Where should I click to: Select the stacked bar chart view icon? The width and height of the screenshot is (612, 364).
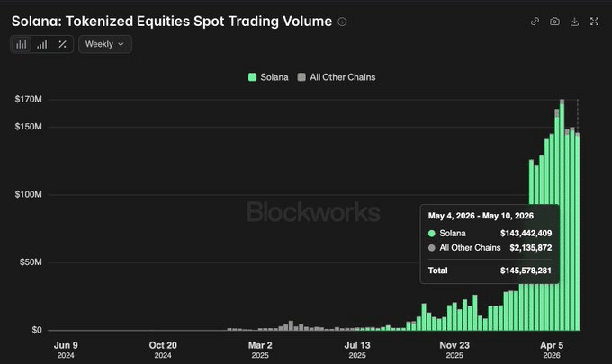(x=21, y=44)
